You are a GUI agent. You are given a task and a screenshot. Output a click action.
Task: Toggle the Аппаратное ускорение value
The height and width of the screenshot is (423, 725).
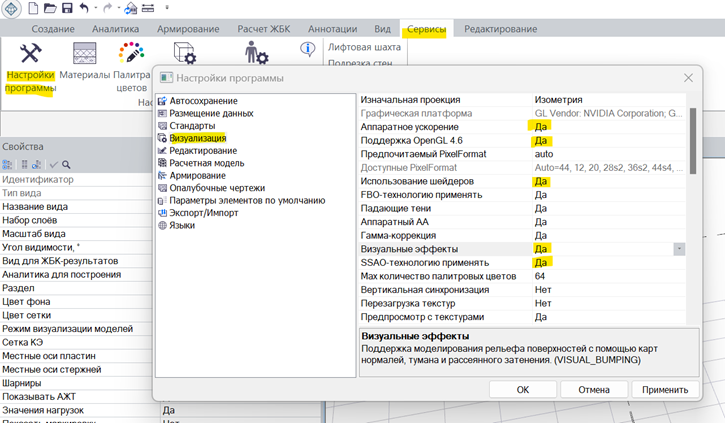(541, 127)
